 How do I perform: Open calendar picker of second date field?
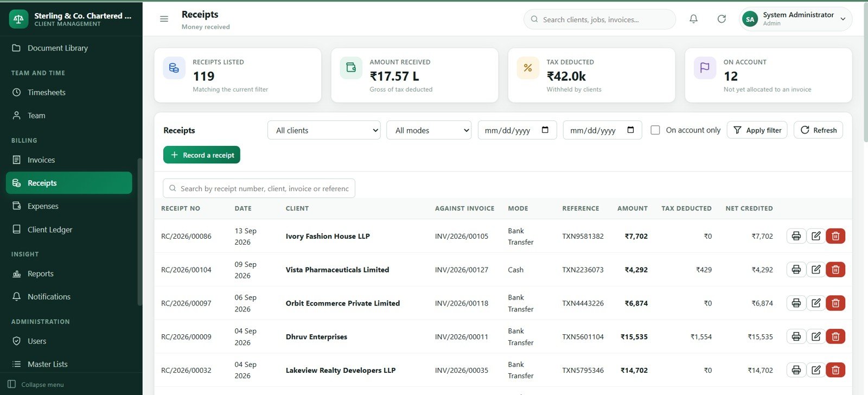[630, 130]
